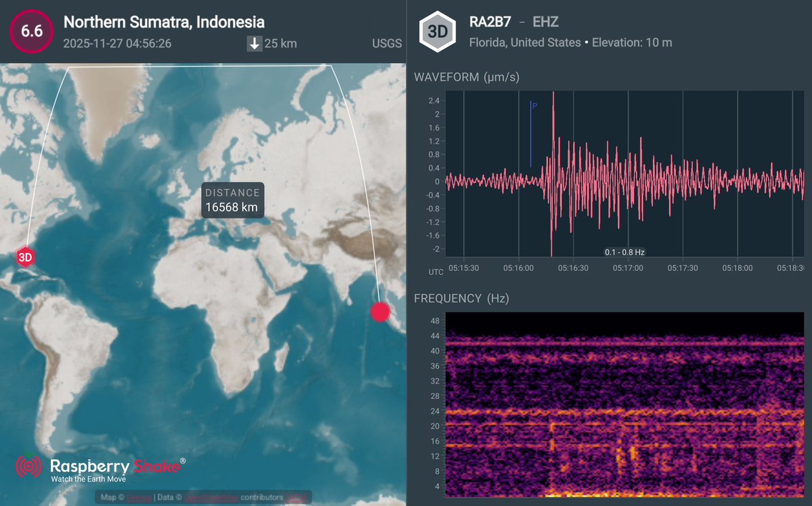Screen dimensions: 812x506
Task: Select the EHZ channel label
Action: [x=546, y=21]
